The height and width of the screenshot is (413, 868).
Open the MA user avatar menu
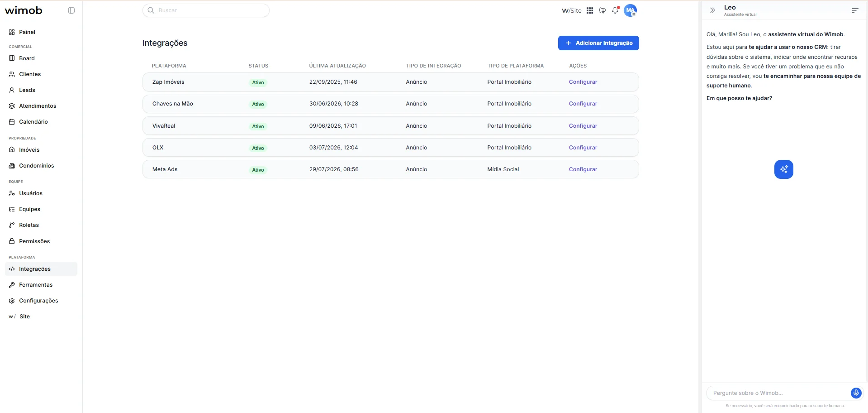click(x=630, y=10)
